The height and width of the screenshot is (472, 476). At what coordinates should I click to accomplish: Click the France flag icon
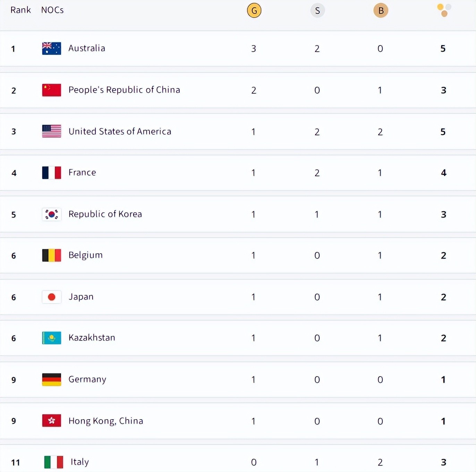51,172
